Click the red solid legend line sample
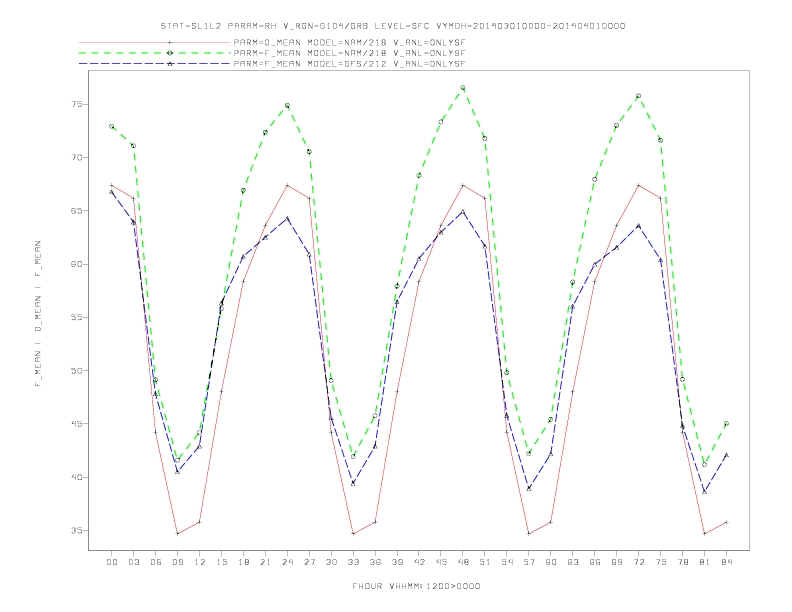 coord(155,42)
